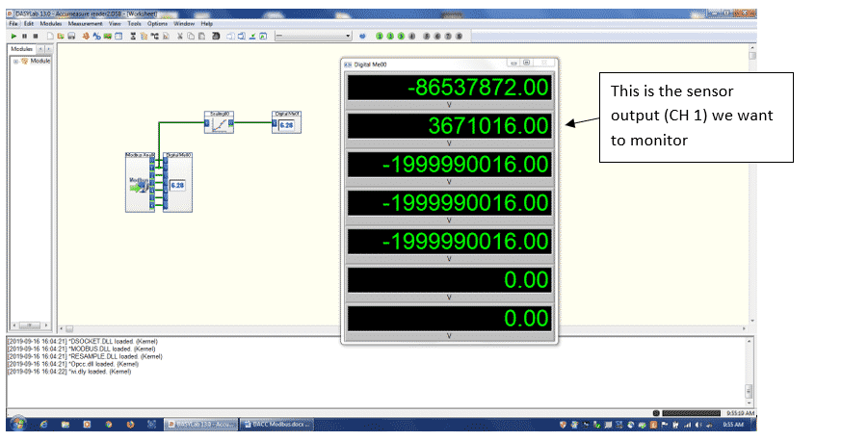Screen dimensions: 868x441
Task: Click the left arrow beside Modules tab
Action: 40,48
